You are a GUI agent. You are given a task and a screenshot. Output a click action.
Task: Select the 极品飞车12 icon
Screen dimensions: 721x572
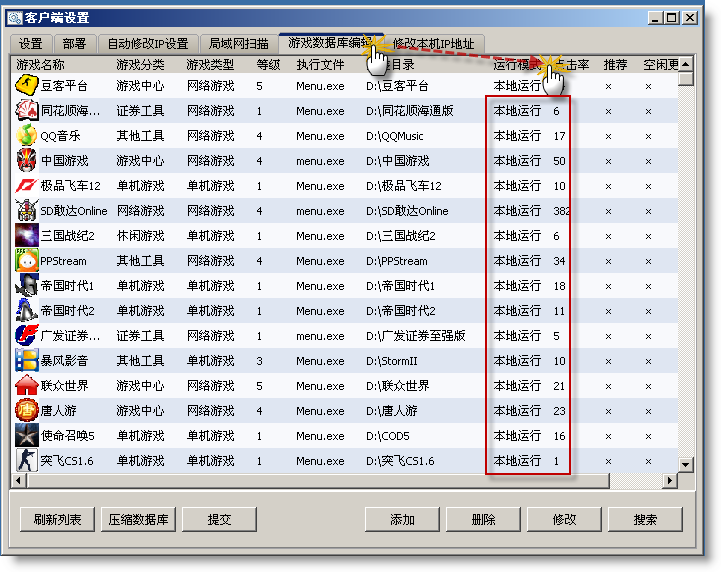click(x=26, y=186)
